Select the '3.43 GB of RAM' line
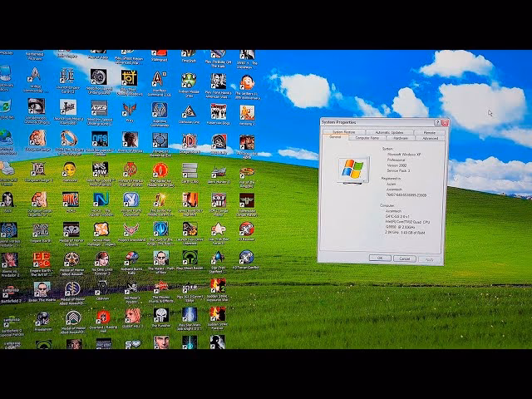The width and height of the screenshot is (532, 399). [x=405, y=233]
